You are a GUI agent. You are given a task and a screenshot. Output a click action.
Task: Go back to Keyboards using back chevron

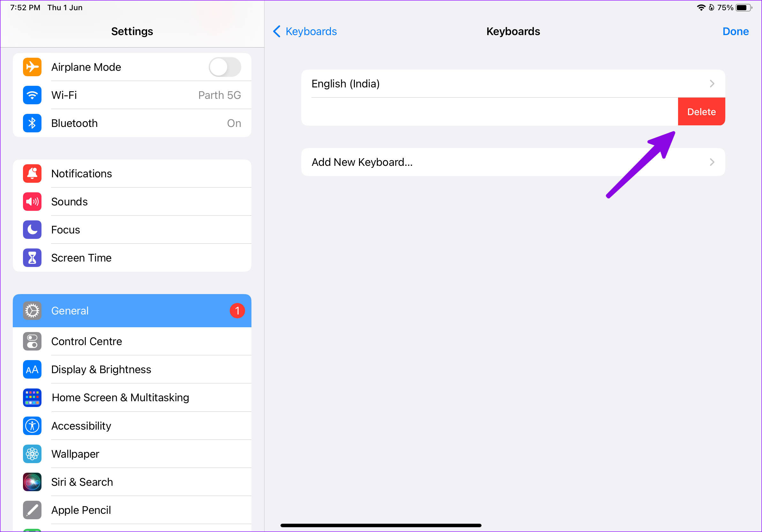(x=277, y=32)
